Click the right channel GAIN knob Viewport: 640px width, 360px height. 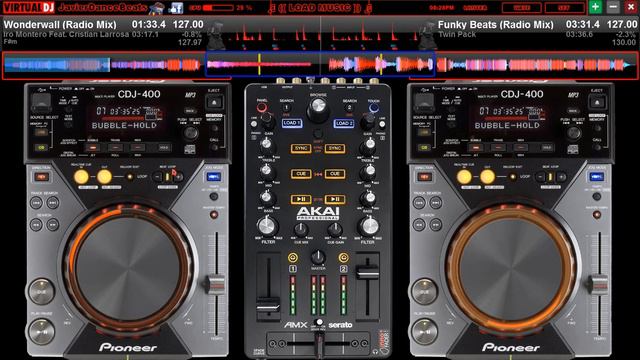coord(368,120)
